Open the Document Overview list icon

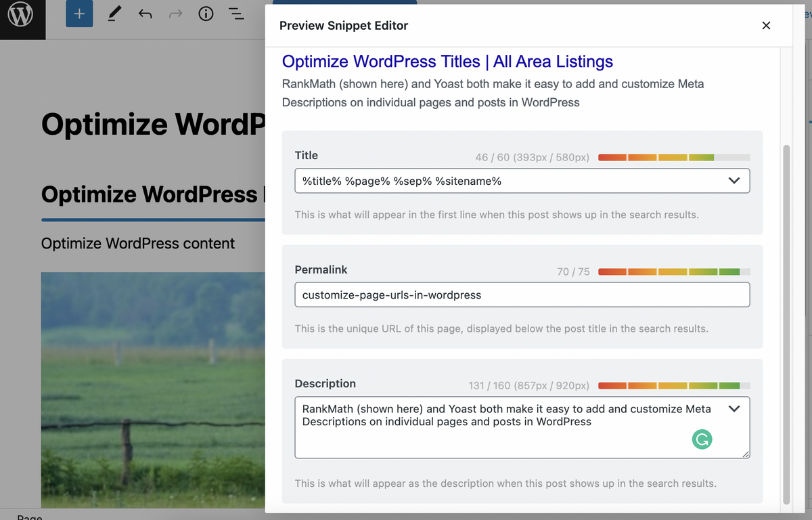(236, 14)
